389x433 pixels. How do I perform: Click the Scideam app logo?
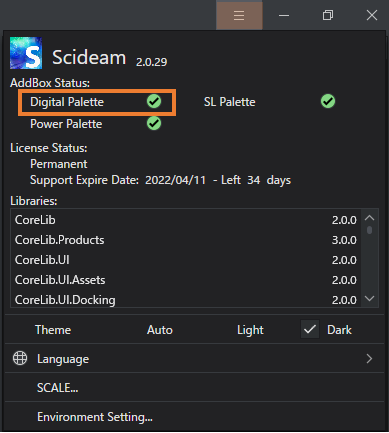pyautogui.click(x=26, y=53)
